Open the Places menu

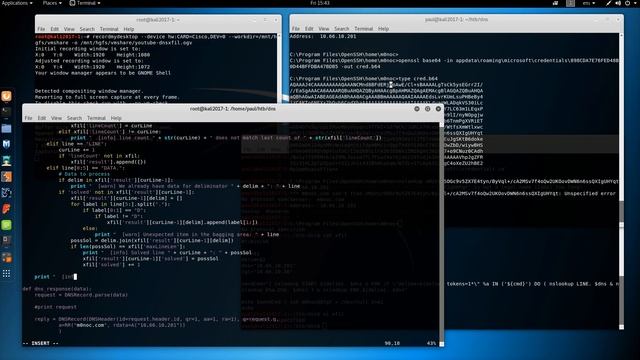coord(52,3)
